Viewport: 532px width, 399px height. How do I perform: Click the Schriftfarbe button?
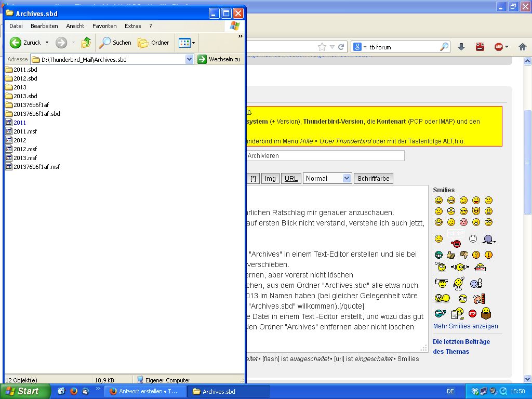(x=373, y=179)
